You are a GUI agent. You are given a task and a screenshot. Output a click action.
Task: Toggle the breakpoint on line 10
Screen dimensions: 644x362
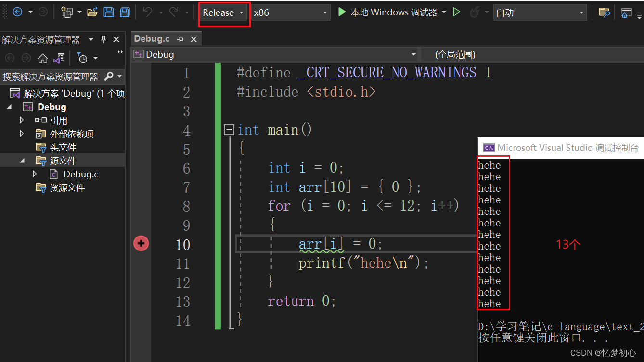click(141, 244)
